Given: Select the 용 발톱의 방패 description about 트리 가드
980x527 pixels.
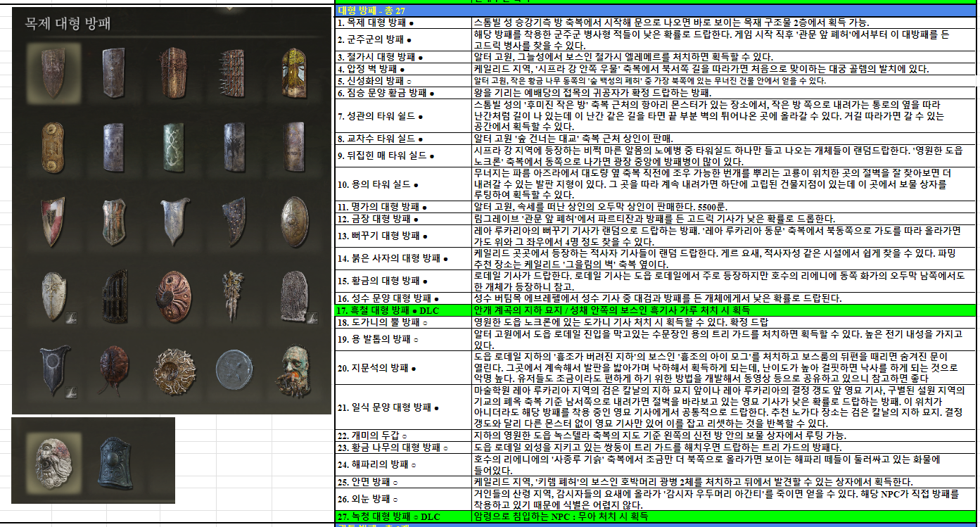Looking at the screenshot, I should click(x=725, y=339).
